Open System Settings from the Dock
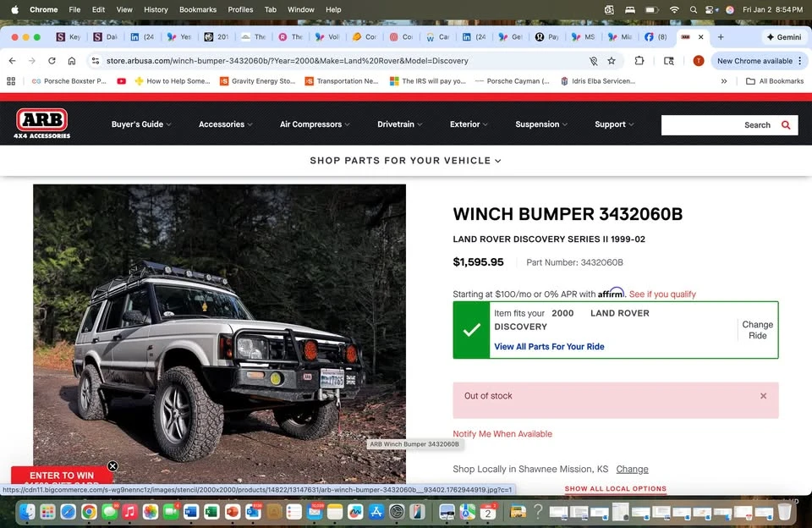812x528 pixels. pos(397,512)
